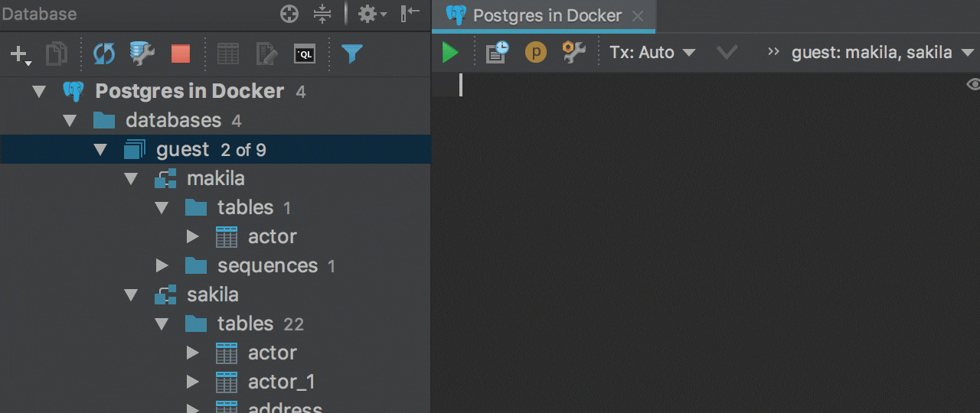
Task: Select the makila schema row
Action: (215, 179)
